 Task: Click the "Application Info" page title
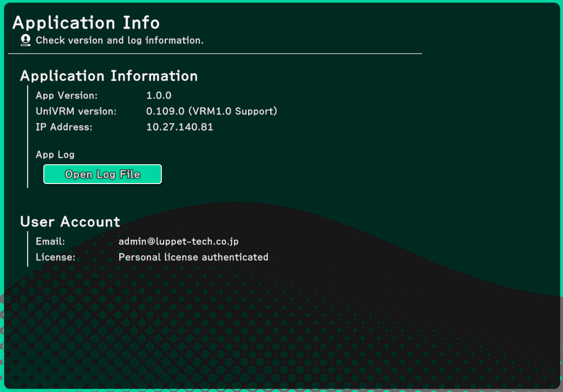pos(86,23)
